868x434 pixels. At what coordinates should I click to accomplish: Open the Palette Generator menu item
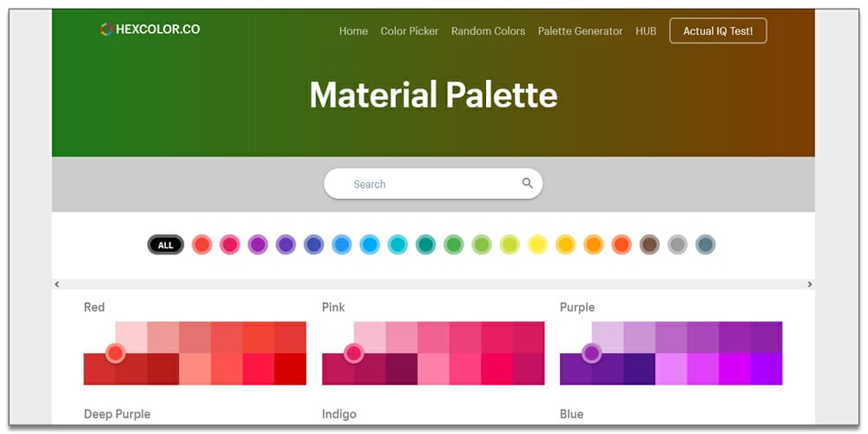[x=580, y=31]
